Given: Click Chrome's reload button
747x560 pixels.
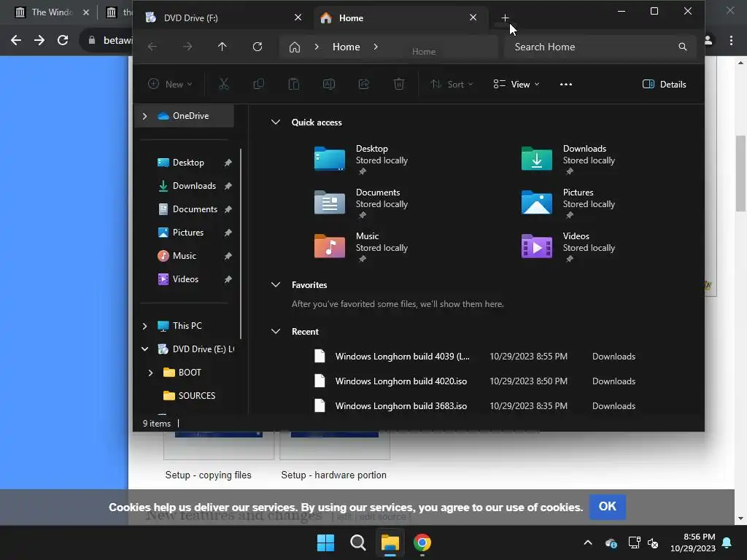Looking at the screenshot, I should pos(63,40).
